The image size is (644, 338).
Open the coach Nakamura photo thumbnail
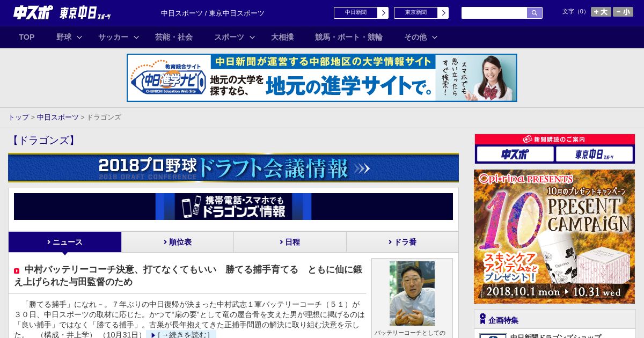[x=412, y=293]
